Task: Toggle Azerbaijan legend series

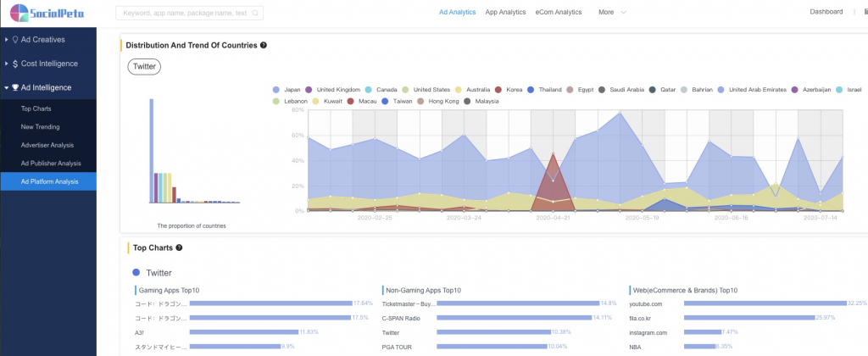Action: [x=811, y=90]
